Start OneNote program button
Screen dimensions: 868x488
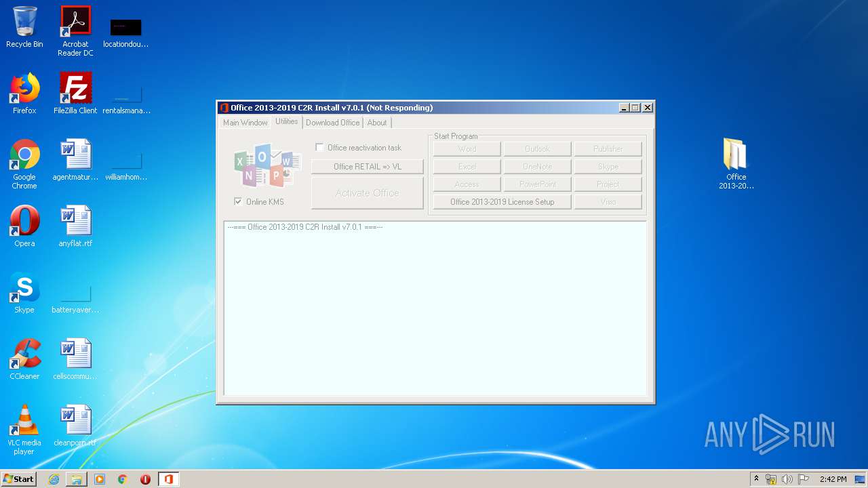pos(537,167)
